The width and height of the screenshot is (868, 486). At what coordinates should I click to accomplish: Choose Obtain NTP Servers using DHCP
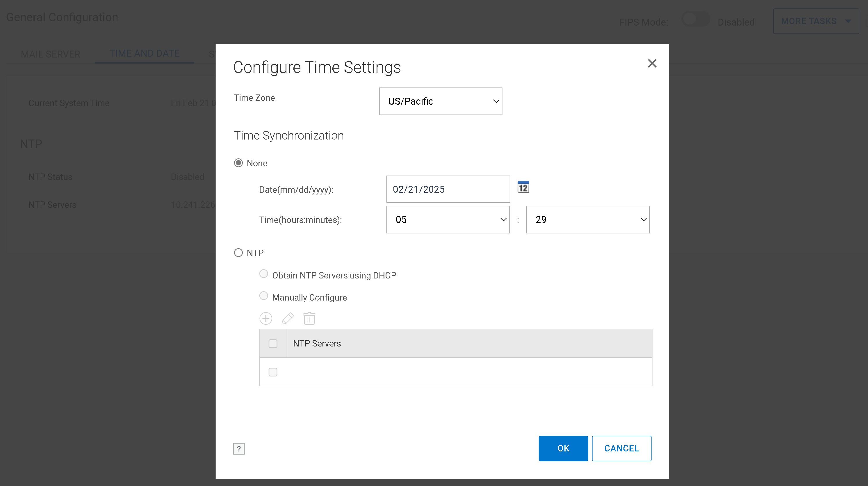(x=263, y=274)
